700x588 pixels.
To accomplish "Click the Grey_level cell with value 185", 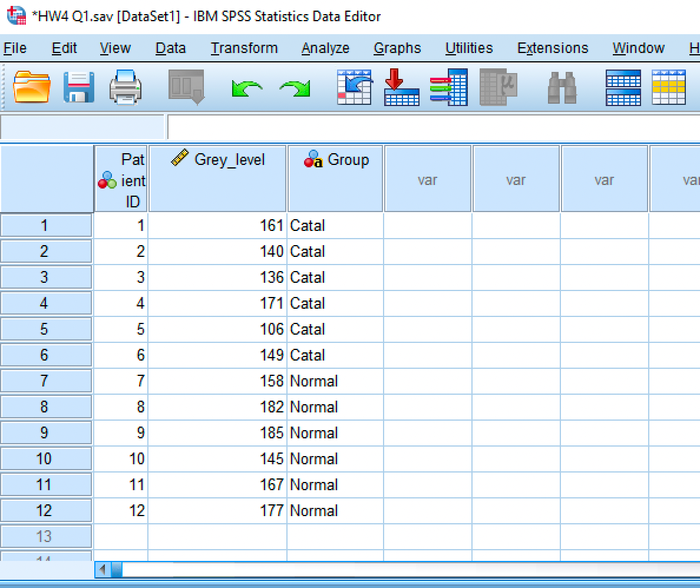I will tap(217, 432).
